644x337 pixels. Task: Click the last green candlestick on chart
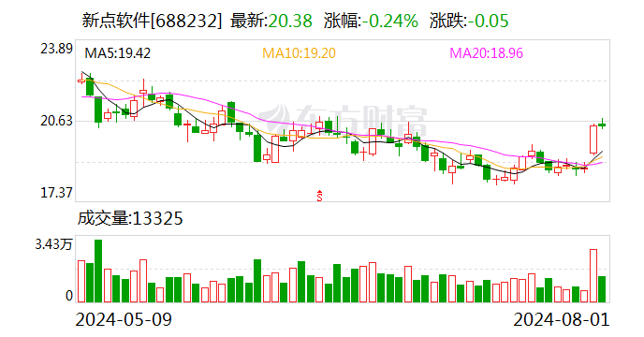tap(602, 124)
